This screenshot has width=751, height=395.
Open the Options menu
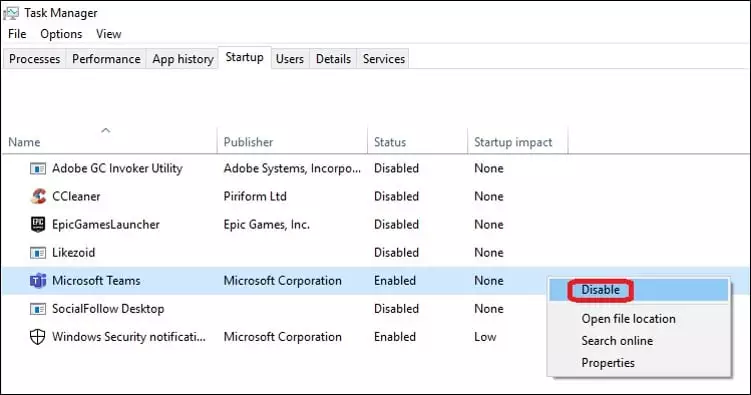(61, 34)
